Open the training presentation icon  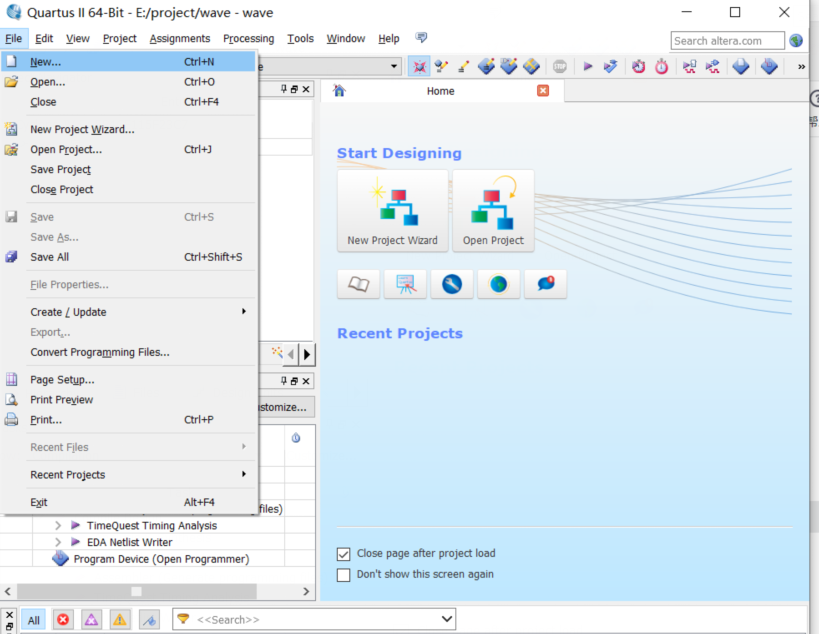(x=405, y=284)
